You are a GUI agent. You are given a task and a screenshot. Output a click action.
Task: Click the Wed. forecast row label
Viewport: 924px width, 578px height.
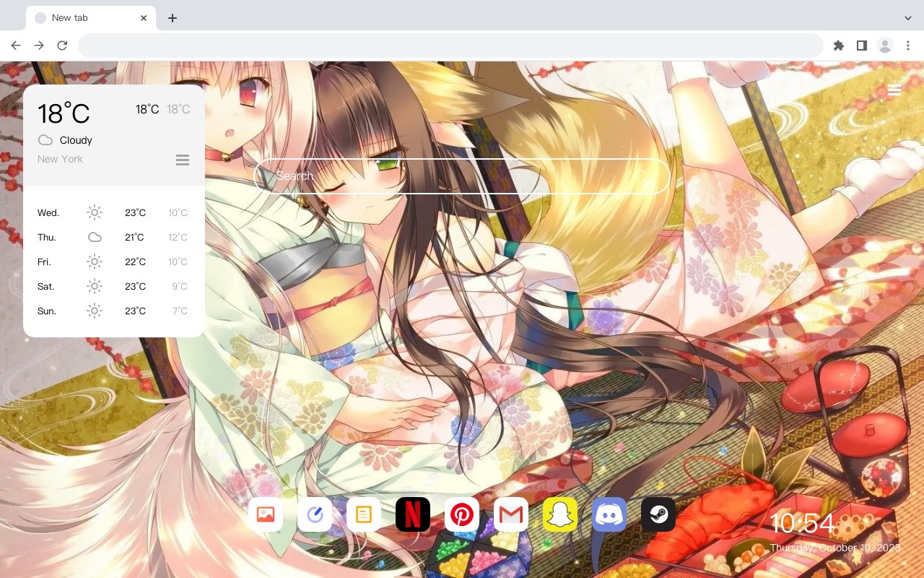pyautogui.click(x=48, y=213)
